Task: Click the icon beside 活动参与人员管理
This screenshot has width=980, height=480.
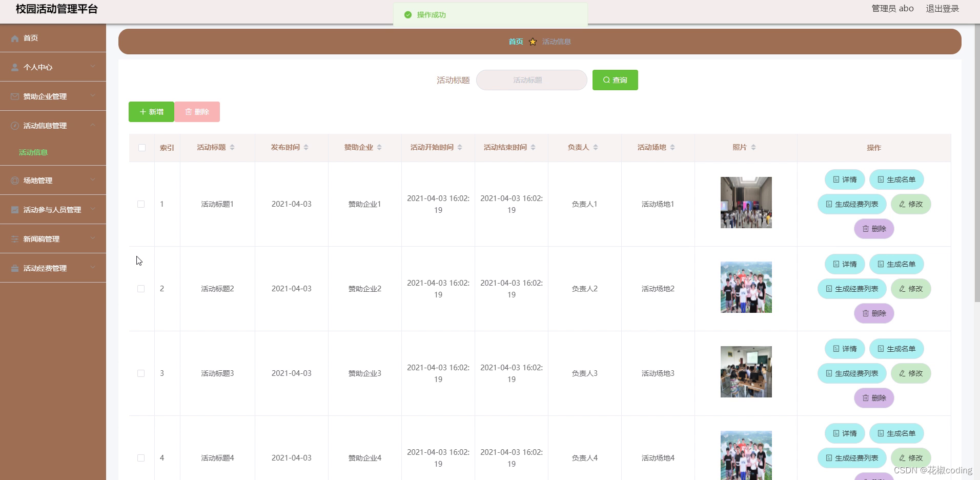Action: (x=14, y=210)
